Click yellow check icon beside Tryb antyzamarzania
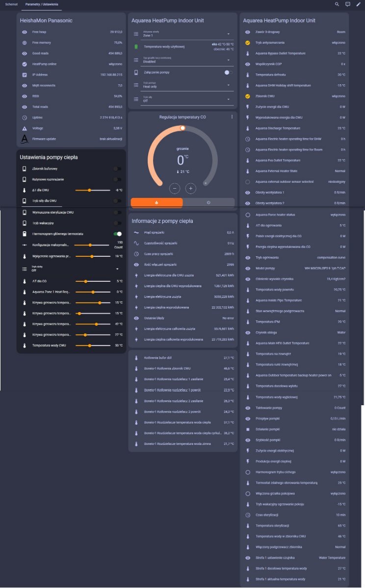This screenshot has width=365, height=588. click(248, 43)
